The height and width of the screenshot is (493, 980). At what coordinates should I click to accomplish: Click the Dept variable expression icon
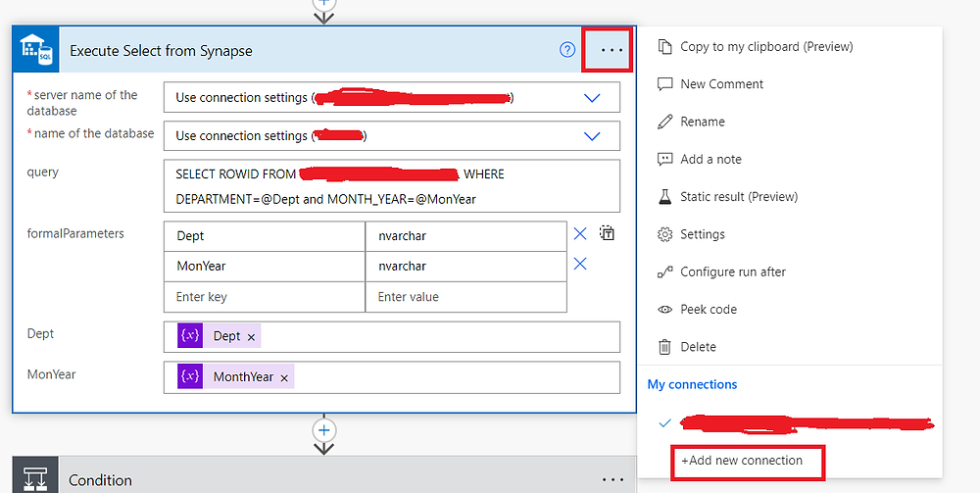pyautogui.click(x=190, y=336)
